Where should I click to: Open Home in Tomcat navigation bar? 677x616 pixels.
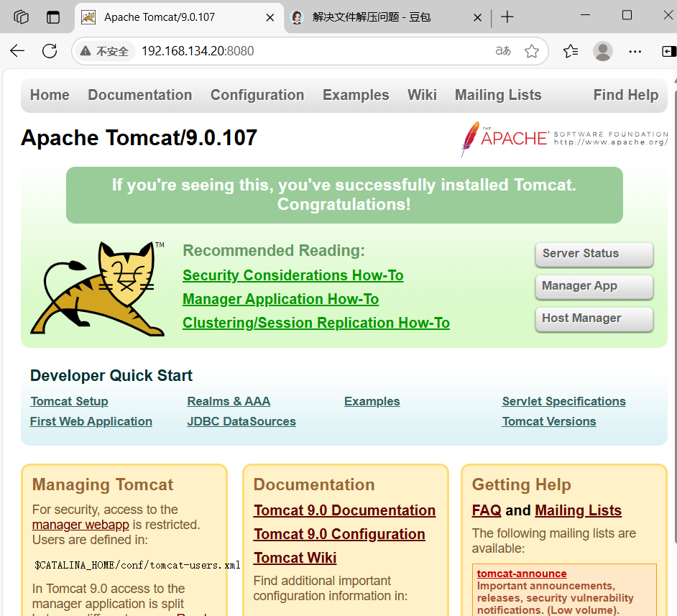(50, 95)
